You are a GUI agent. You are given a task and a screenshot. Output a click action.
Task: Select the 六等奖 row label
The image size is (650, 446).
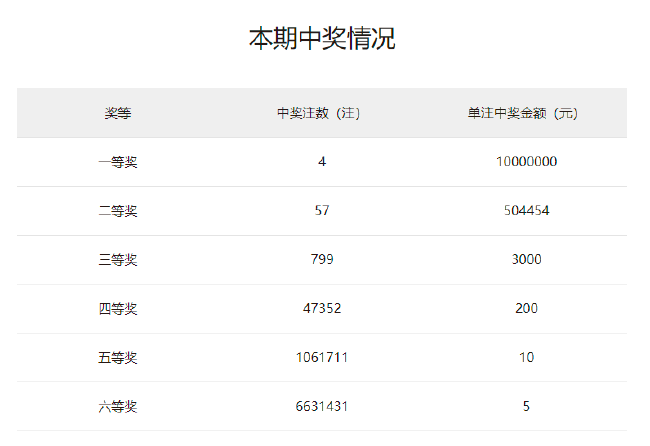tap(118, 407)
